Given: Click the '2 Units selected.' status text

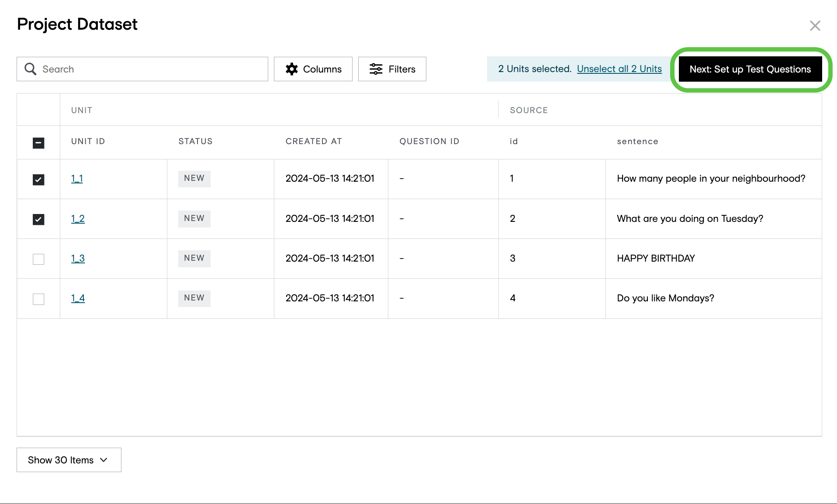Looking at the screenshot, I should (535, 69).
